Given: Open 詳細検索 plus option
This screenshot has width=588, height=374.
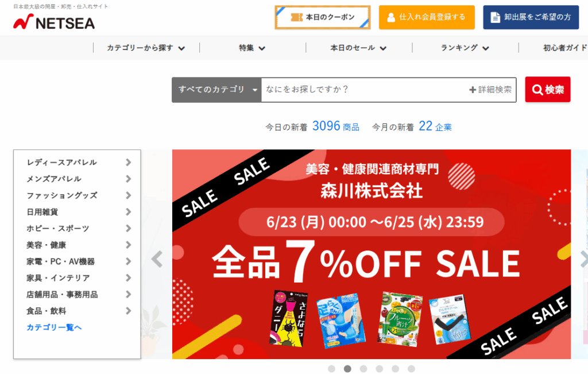Looking at the screenshot, I should click(490, 90).
